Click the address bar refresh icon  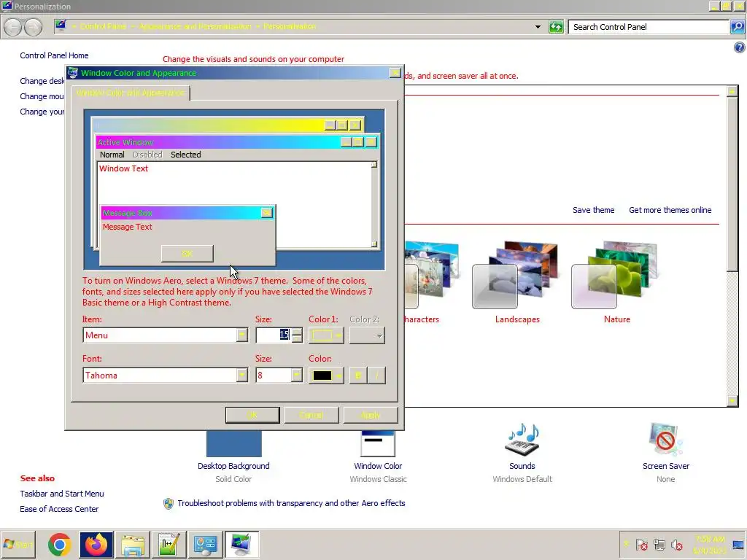pyautogui.click(x=556, y=27)
